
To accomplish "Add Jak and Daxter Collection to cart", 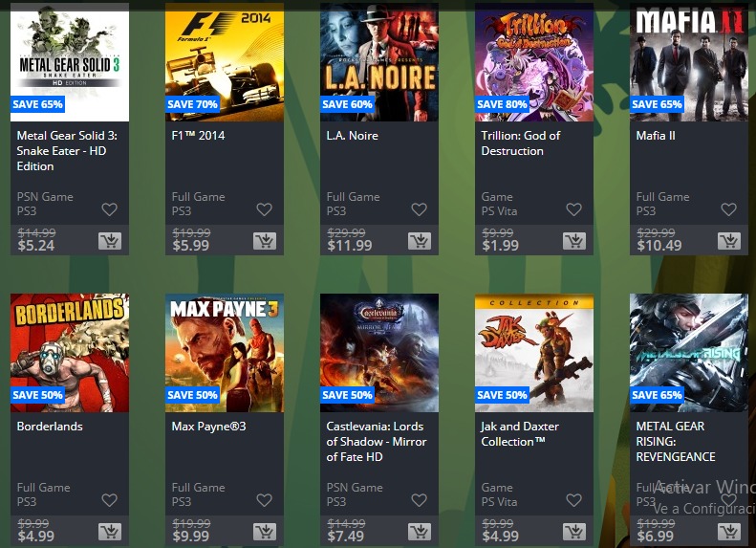I will click(574, 532).
